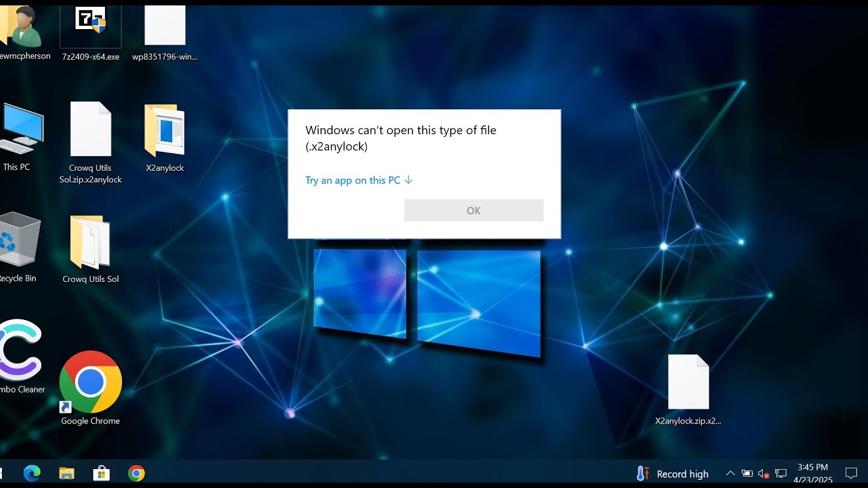Image resolution: width=868 pixels, height=488 pixels.
Task: Click the muted volume icon in tray
Action: point(764,474)
